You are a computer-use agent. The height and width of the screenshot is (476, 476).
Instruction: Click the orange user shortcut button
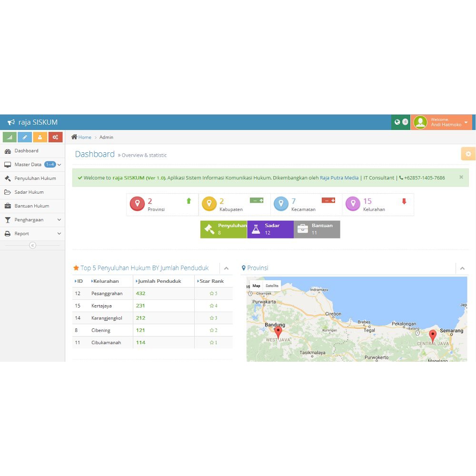point(40,137)
